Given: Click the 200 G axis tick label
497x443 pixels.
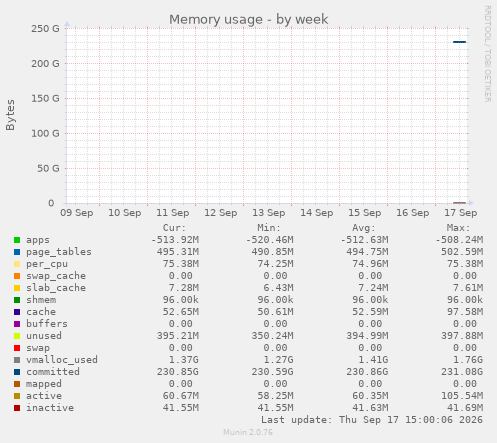Looking at the screenshot, I should pyautogui.click(x=45, y=64).
